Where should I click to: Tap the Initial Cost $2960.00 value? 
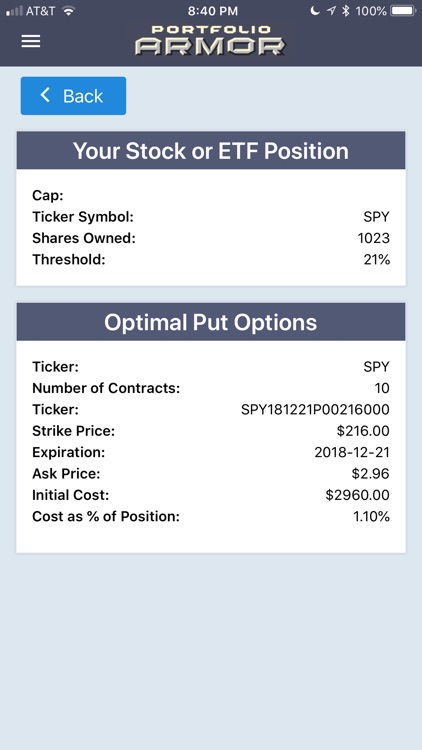click(357, 495)
